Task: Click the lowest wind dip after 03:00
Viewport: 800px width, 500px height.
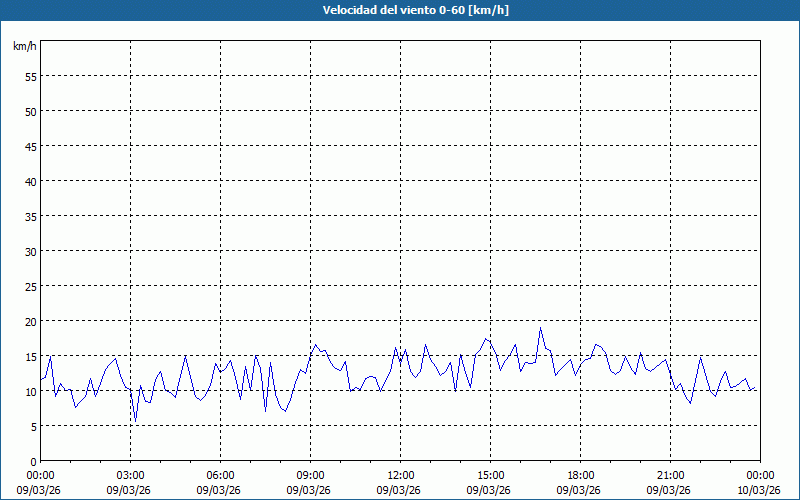Action: pos(135,421)
